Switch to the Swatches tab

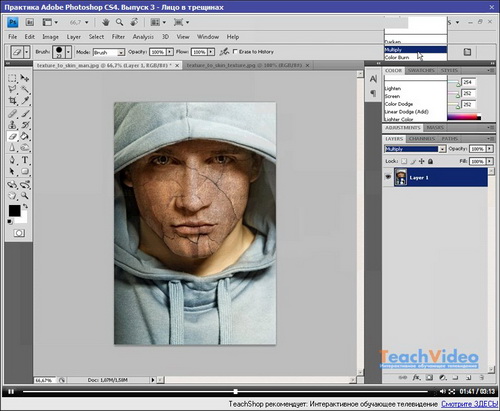tap(421, 70)
